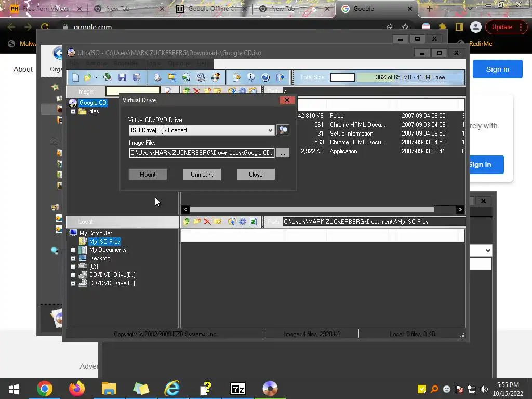Click the '36% of 650MB' capacity bar
This screenshot has width=532, height=399.
click(x=410, y=77)
